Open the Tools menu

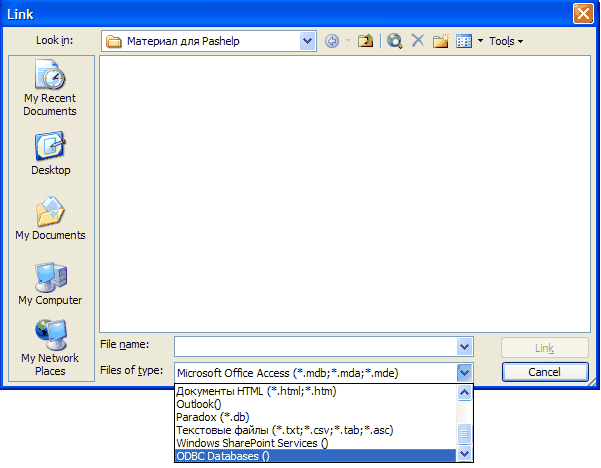pyautogui.click(x=506, y=41)
